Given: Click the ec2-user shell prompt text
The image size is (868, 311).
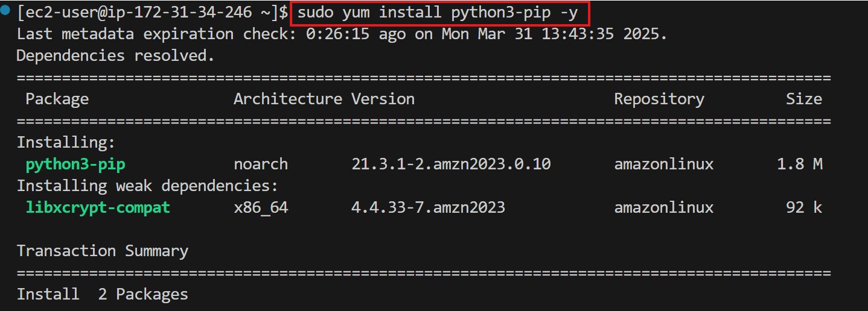Looking at the screenshot, I should pos(147,13).
